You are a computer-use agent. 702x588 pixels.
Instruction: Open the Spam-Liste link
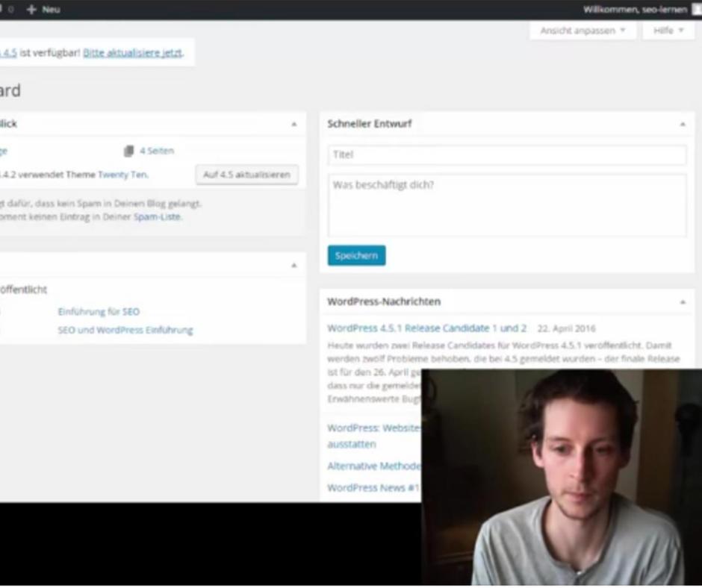[158, 216]
